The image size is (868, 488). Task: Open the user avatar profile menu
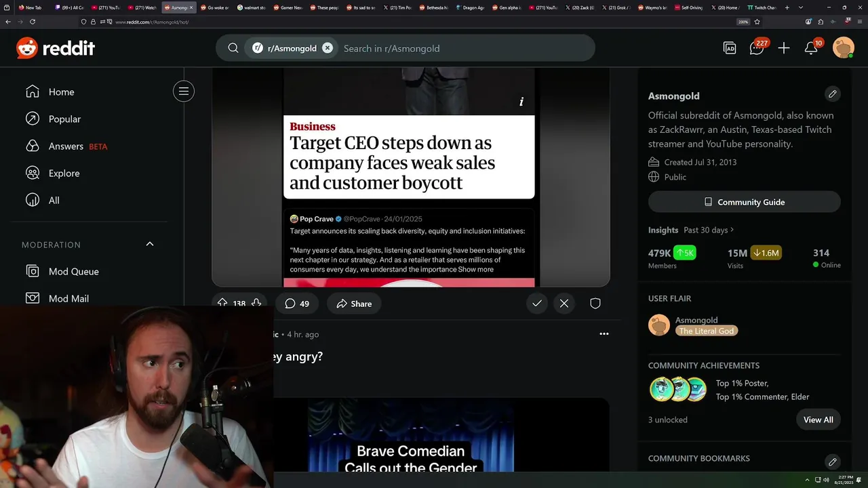(844, 47)
